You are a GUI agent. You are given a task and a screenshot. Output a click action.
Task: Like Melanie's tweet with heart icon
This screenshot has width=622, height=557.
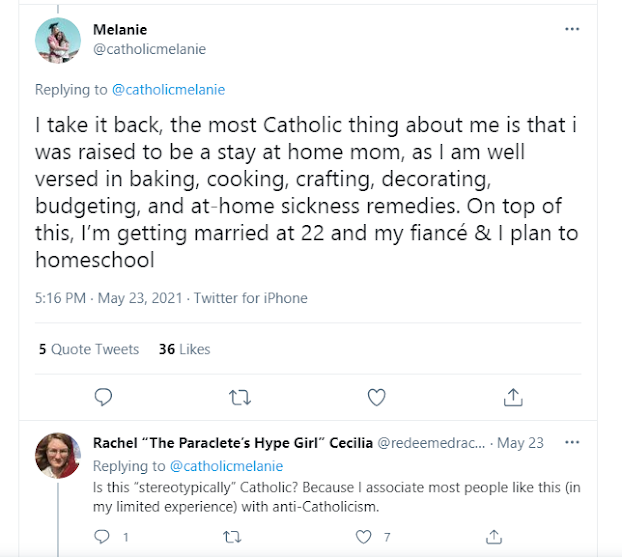point(376,397)
